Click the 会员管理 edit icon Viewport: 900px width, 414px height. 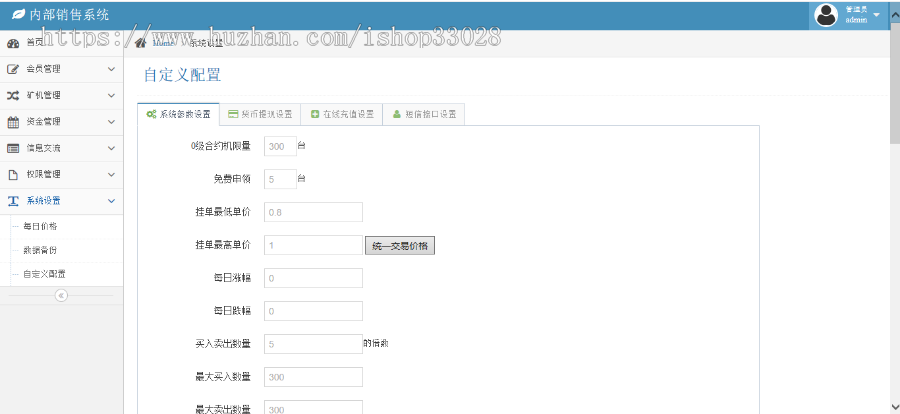[13, 69]
